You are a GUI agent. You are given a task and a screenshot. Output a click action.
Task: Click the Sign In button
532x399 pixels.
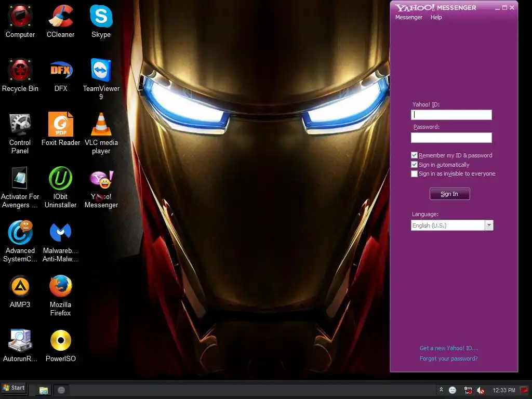tap(449, 194)
